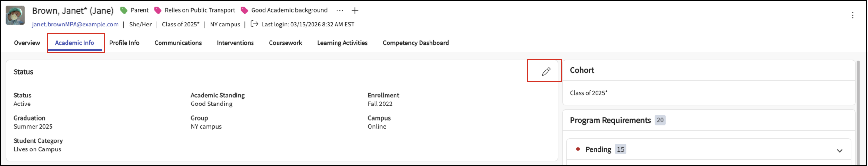The image size is (868, 166).
Task: Open the three-dot tags overflow menu
Action: pos(340,10)
